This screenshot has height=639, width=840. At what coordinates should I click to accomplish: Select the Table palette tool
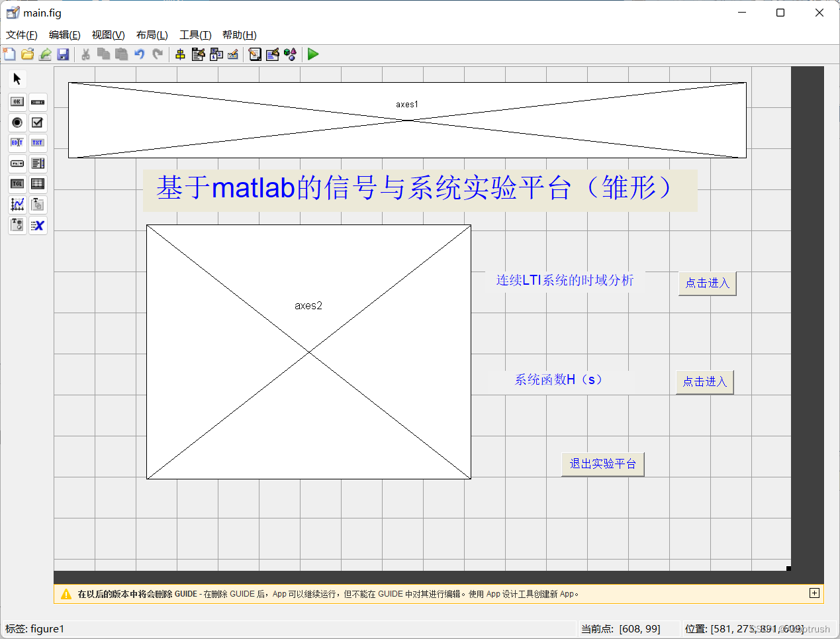(x=38, y=184)
